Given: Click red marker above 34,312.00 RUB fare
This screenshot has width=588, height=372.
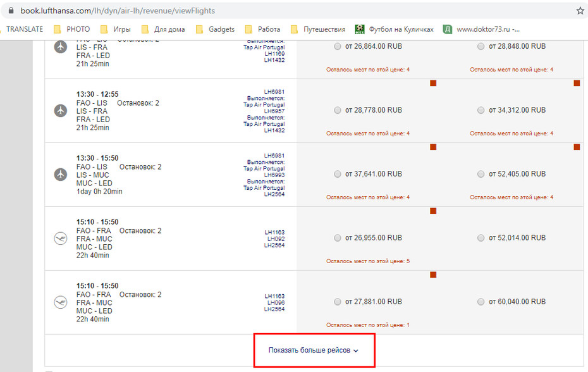Looking at the screenshot, I should 577,83.
